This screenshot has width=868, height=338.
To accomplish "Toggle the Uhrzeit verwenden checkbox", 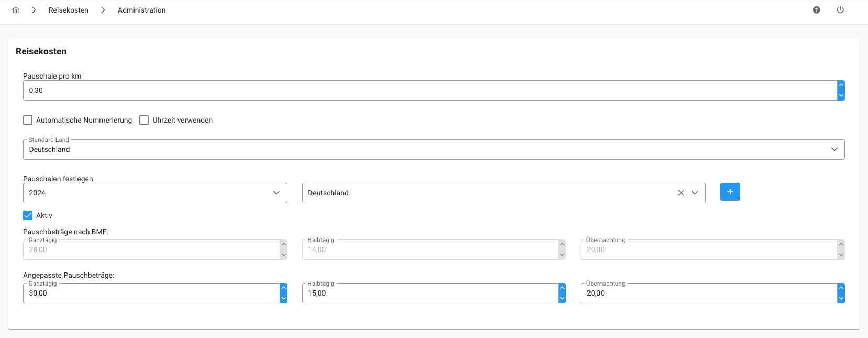I will 144,120.
